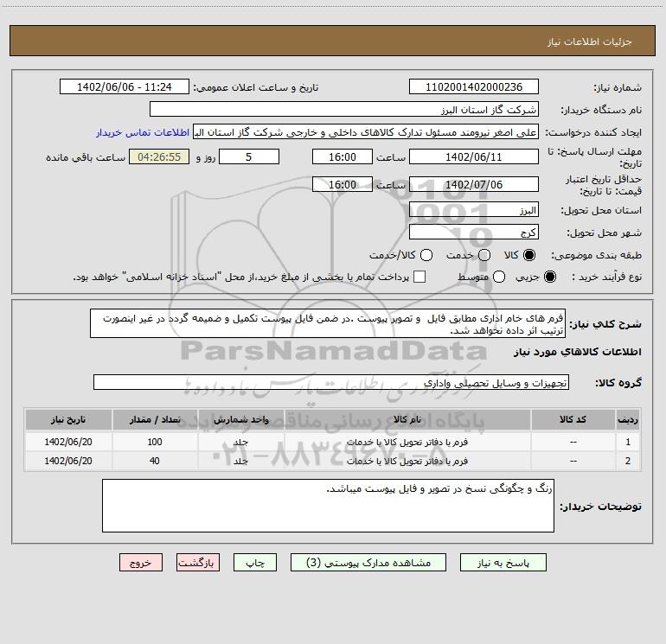666x644 pixels.
Task: Click the row 1 unit cell جلد
Action: (x=240, y=442)
